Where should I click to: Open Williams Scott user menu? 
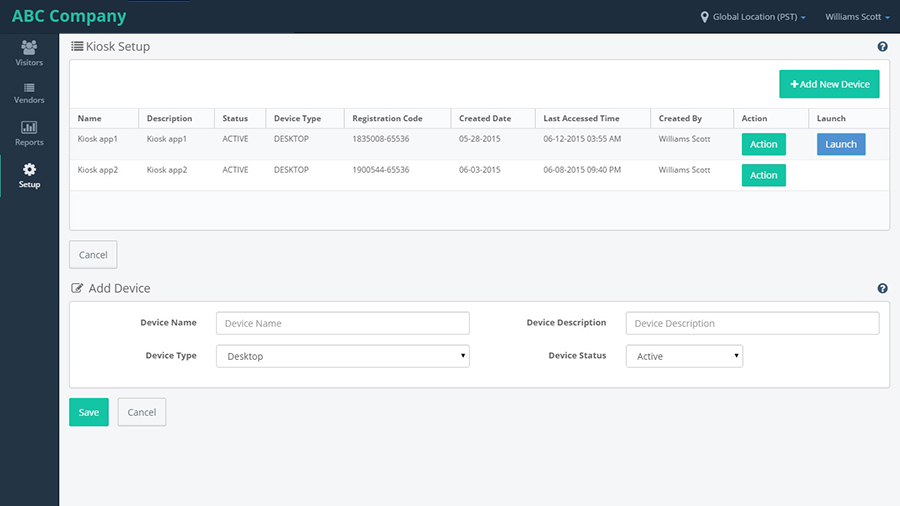858,17
